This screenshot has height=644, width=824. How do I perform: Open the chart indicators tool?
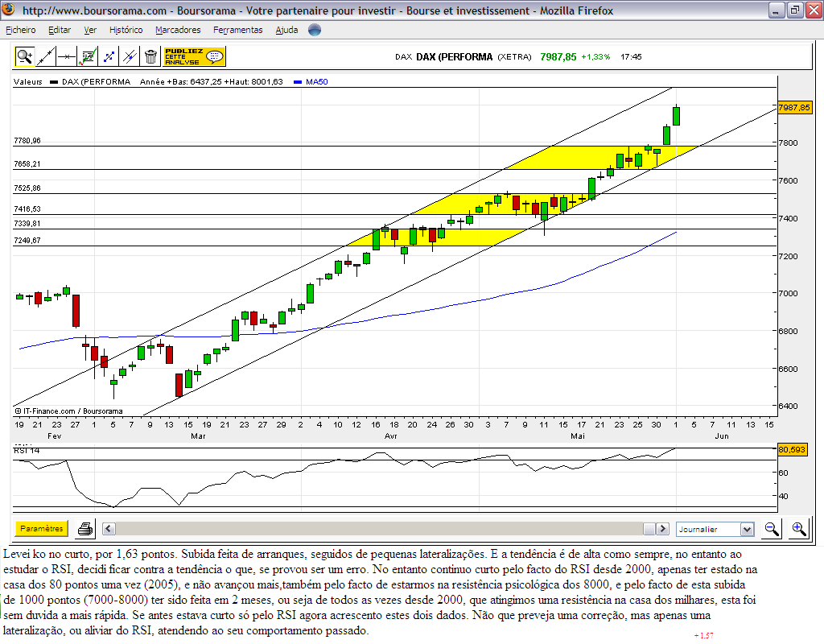coord(87,56)
